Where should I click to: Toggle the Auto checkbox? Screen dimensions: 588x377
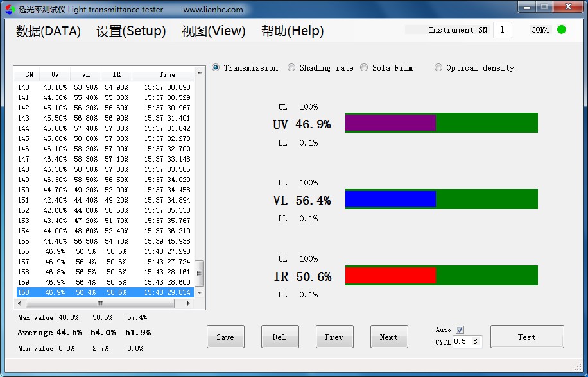coord(460,330)
